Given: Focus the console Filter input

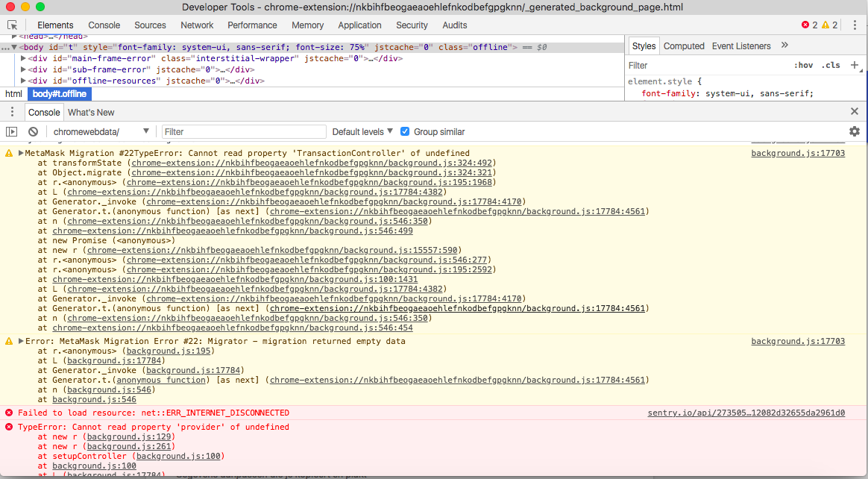Looking at the screenshot, I should [x=244, y=132].
